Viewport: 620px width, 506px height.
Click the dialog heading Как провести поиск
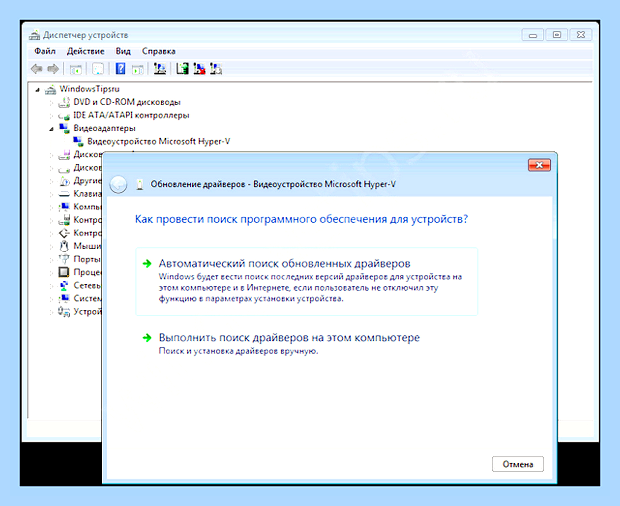pos(301,219)
